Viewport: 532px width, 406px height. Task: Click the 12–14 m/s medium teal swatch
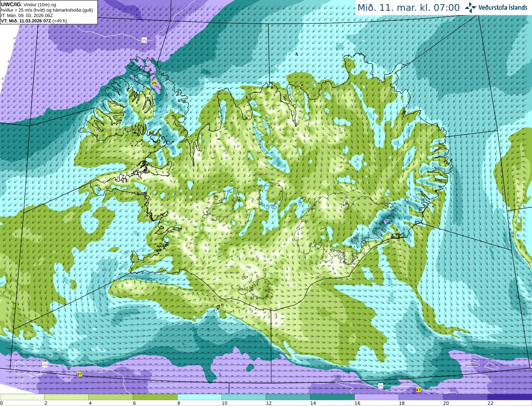click(x=288, y=397)
